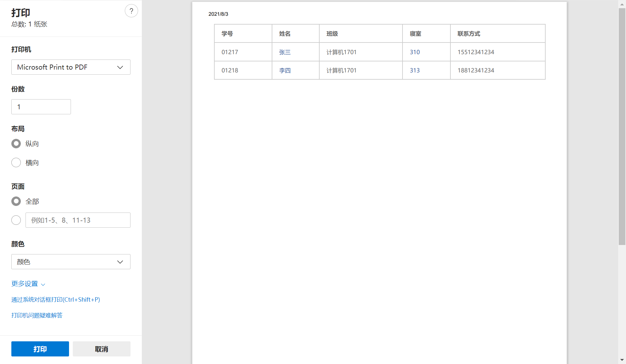Click the 李四 link in preview
626x364 pixels.
(x=285, y=70)
